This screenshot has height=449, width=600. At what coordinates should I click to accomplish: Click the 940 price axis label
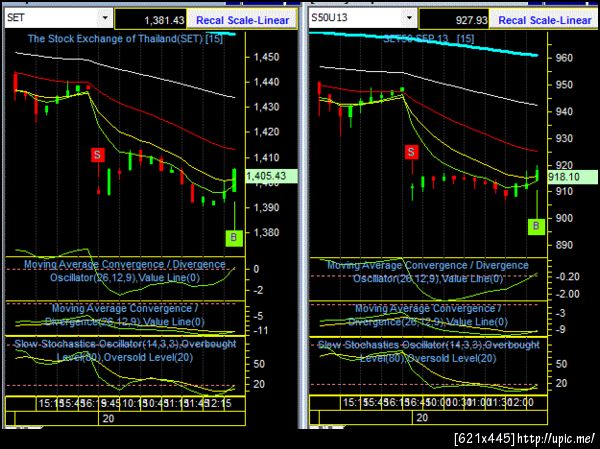(564, 112)
